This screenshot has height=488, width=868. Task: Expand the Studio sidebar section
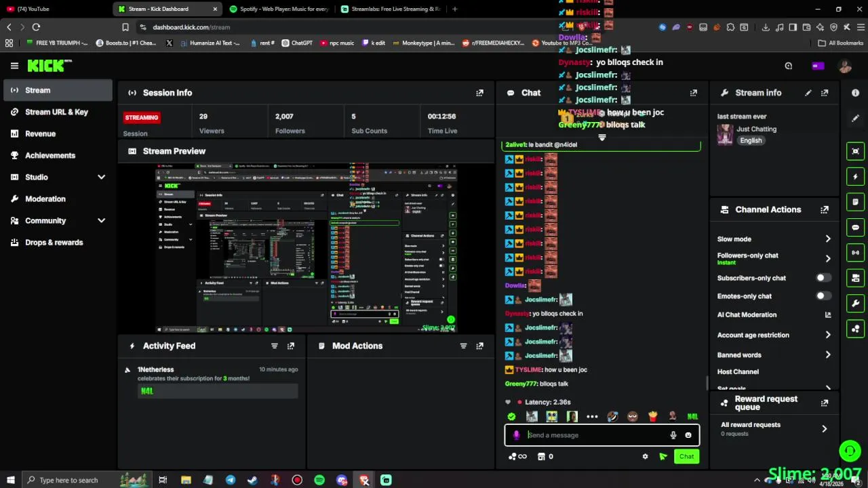click(101, 178)
